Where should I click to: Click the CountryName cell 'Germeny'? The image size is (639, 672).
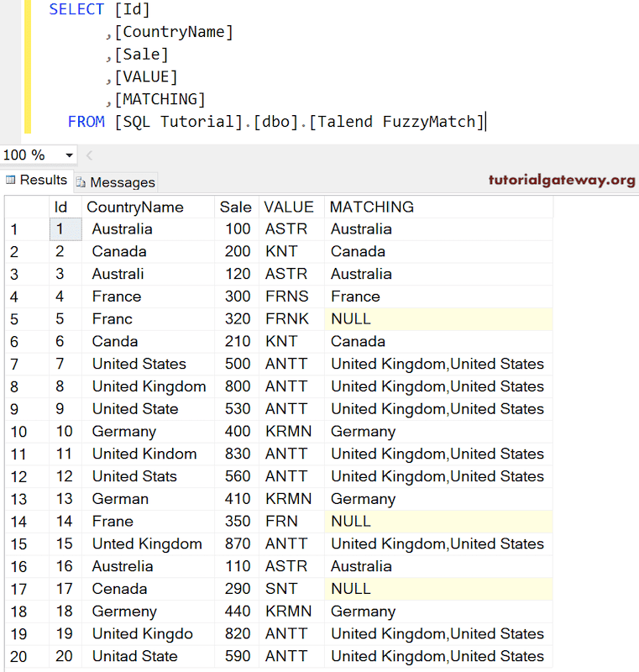pyautogui.click(x=148, y=612)
